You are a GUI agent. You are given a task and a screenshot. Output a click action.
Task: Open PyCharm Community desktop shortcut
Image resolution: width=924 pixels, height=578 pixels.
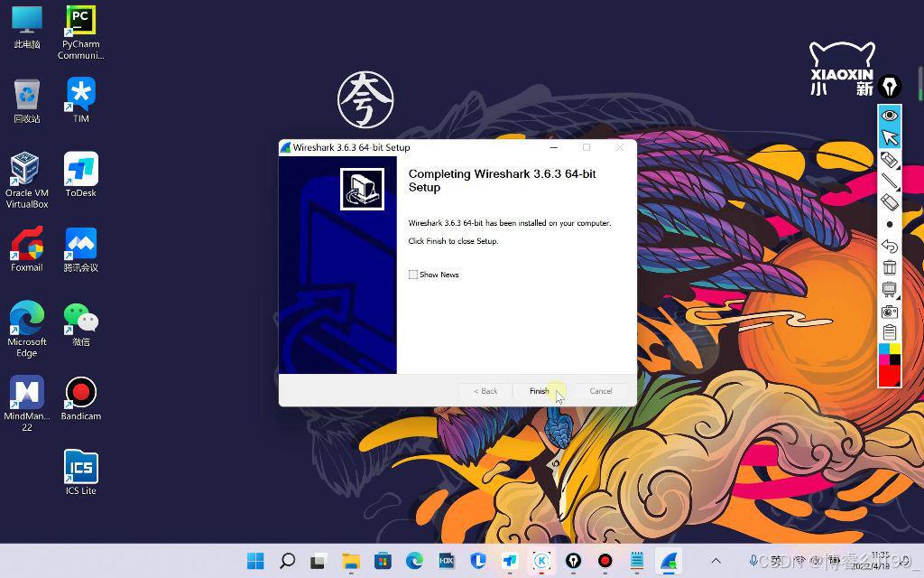coord(80,33)
